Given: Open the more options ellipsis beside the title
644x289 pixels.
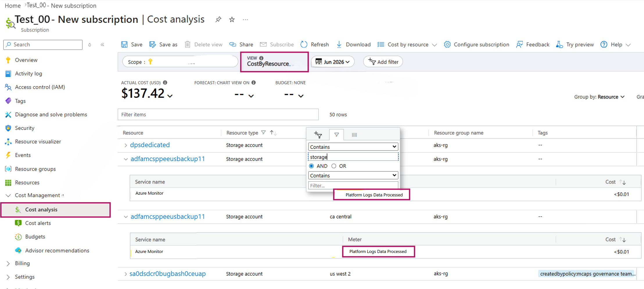Looking at the screenshot, I should 245,20.
